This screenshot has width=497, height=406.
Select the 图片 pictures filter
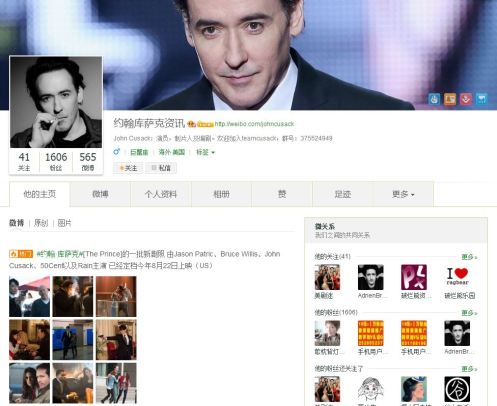65,223
